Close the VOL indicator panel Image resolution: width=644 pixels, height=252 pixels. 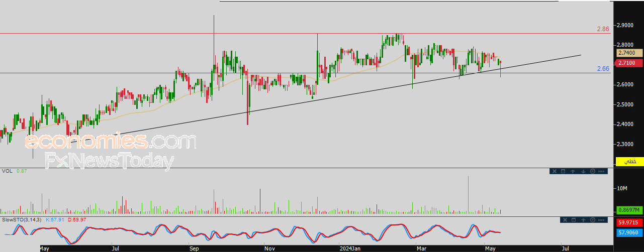coord(555,171)
